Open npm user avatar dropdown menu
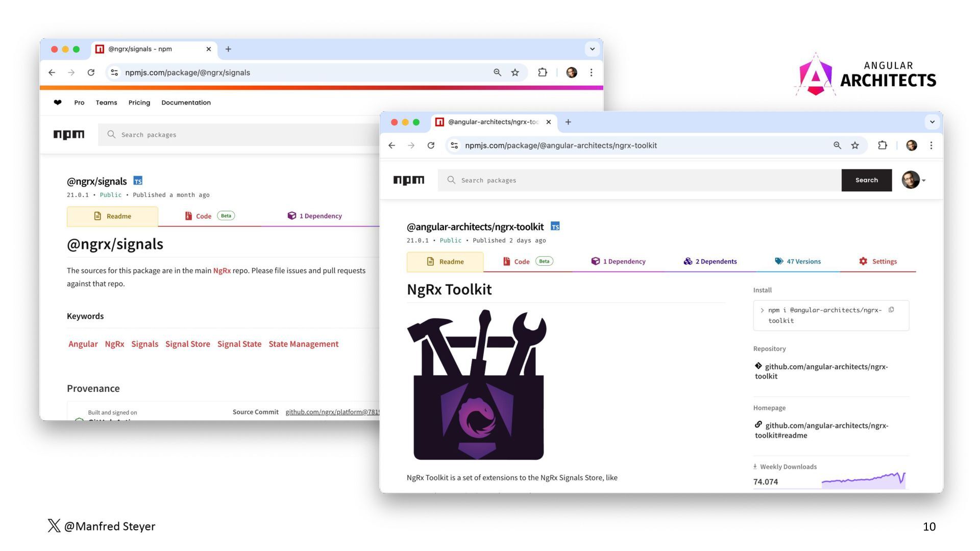 pyautogui.click(x=914, y=180)
